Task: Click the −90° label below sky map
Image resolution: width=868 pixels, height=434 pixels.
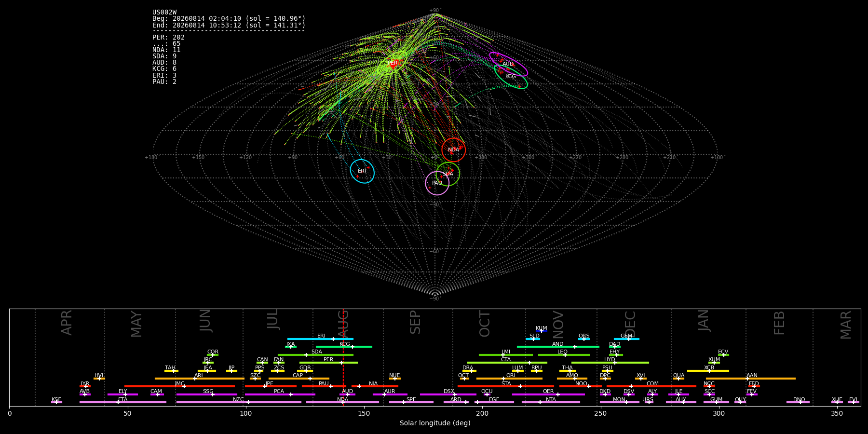Action: point(435,298)
